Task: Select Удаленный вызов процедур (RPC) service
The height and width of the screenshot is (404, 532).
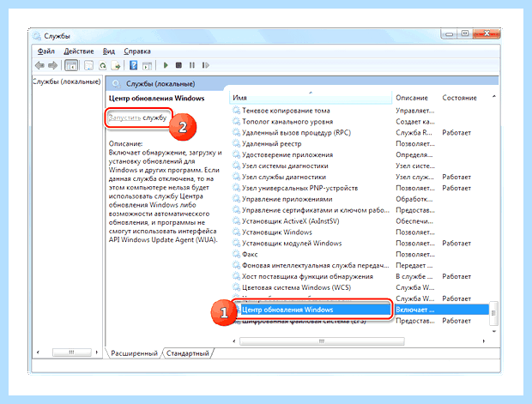Action: 296,133
